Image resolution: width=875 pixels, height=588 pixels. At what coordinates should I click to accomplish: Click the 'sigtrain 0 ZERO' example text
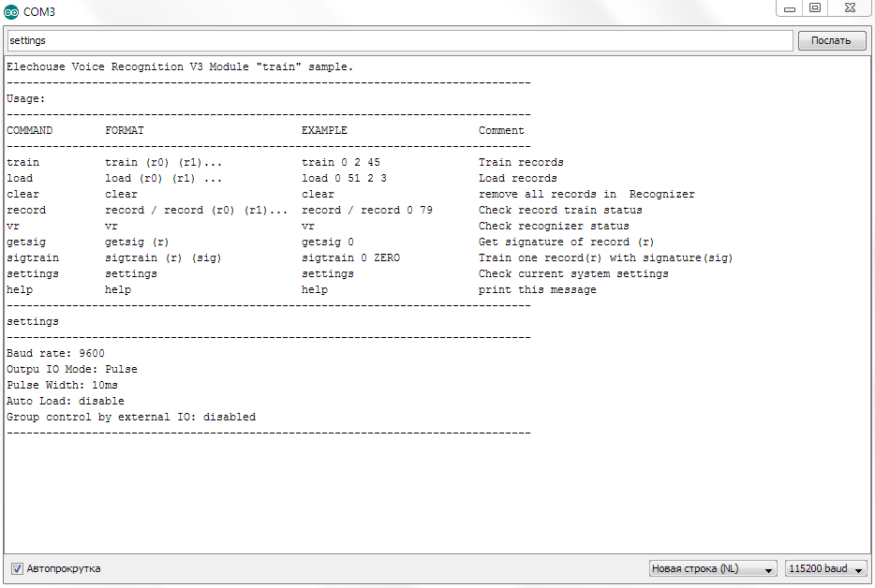[x=351, y=257]
